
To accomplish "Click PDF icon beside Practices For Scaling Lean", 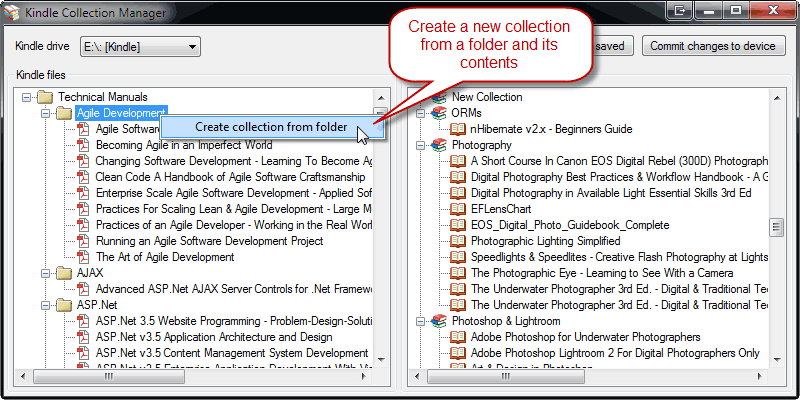I will click(83, 209).
